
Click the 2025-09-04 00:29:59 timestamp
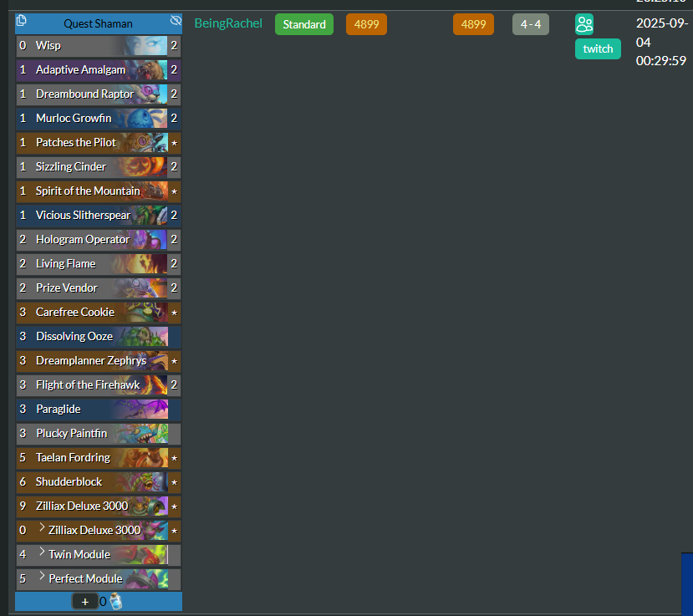point(661,42)
